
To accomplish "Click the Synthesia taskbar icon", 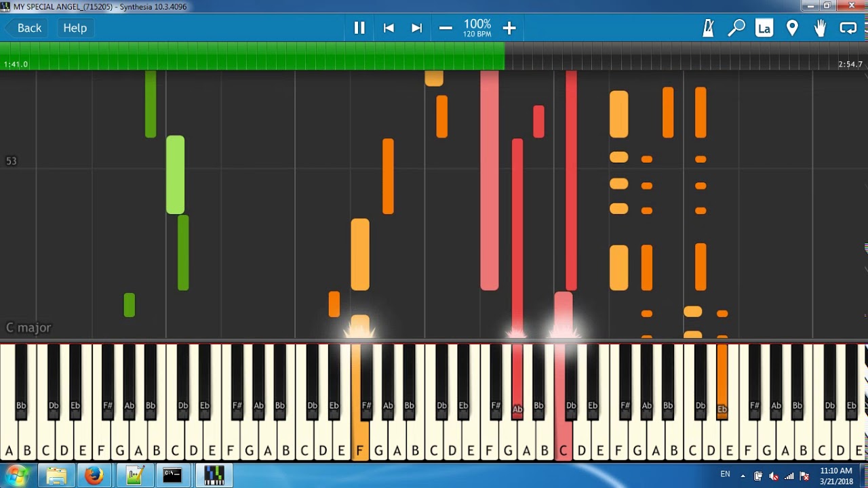I will [x=214, y=476].
